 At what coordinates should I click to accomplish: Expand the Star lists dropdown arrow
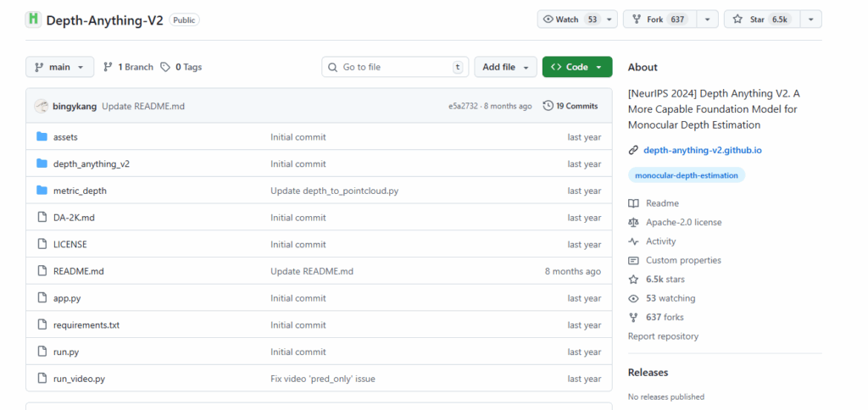pyautogui.click(x=811, y=19)
